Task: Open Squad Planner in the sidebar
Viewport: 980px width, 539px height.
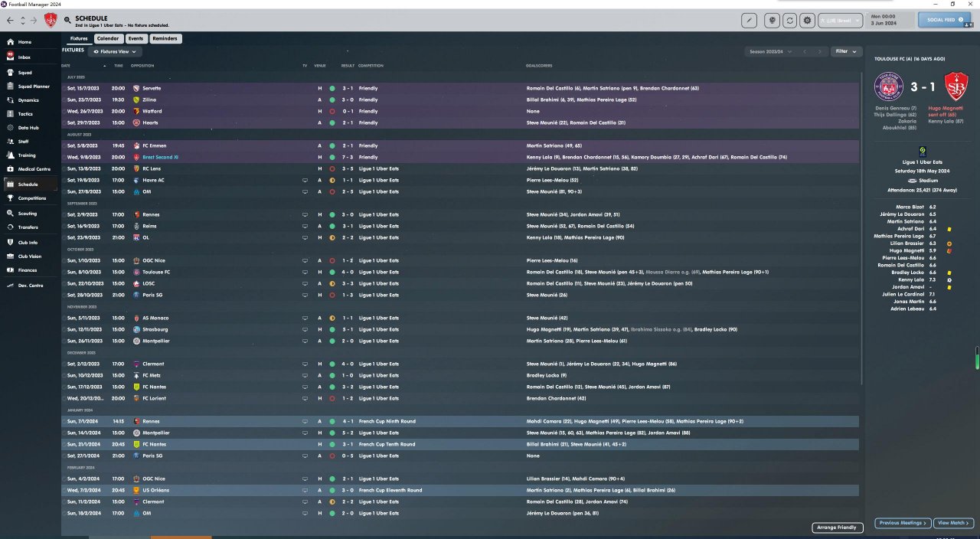Action: coord(31,87)
